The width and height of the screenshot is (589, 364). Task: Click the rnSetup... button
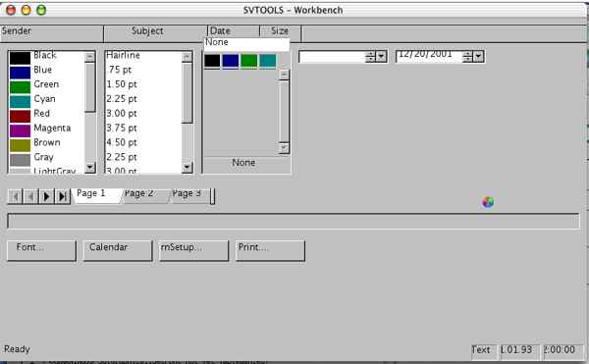click(193, 250)
